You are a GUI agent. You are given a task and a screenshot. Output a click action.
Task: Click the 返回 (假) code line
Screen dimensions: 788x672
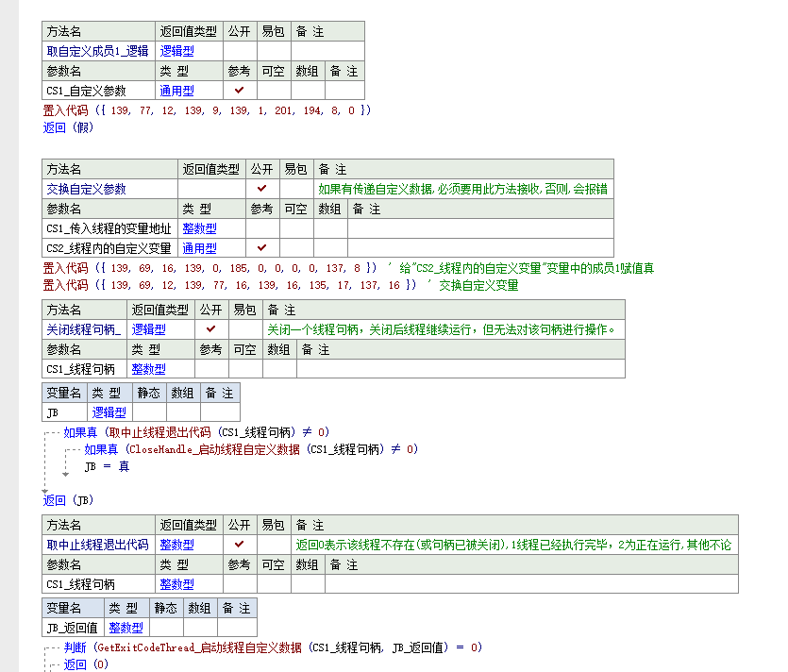coord(68,127)
